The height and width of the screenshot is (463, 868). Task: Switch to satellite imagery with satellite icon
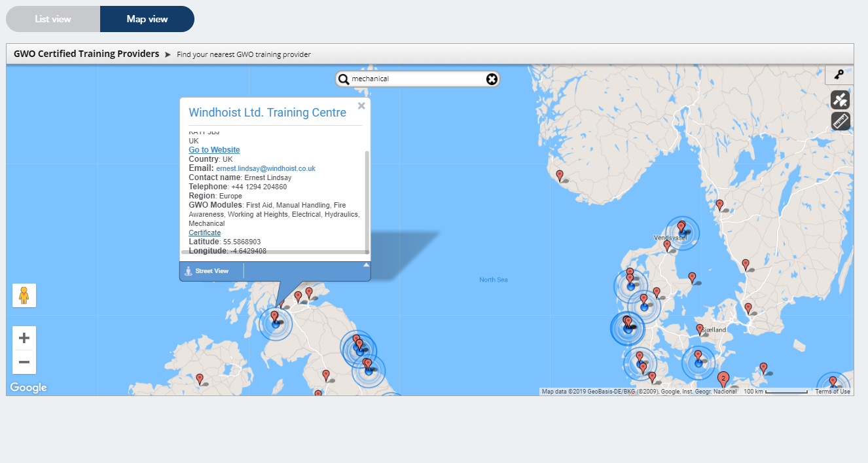click(x=841, y=100)
